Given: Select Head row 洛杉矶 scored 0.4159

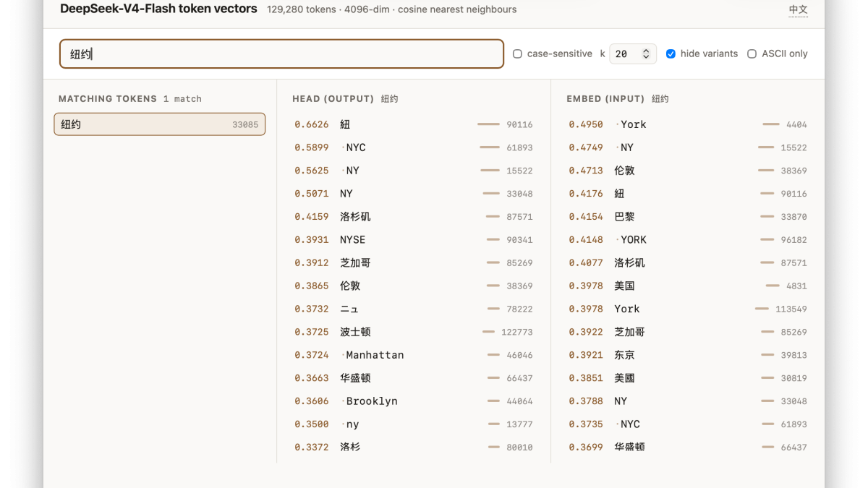Looking at the screenshot, I should 414,217.
